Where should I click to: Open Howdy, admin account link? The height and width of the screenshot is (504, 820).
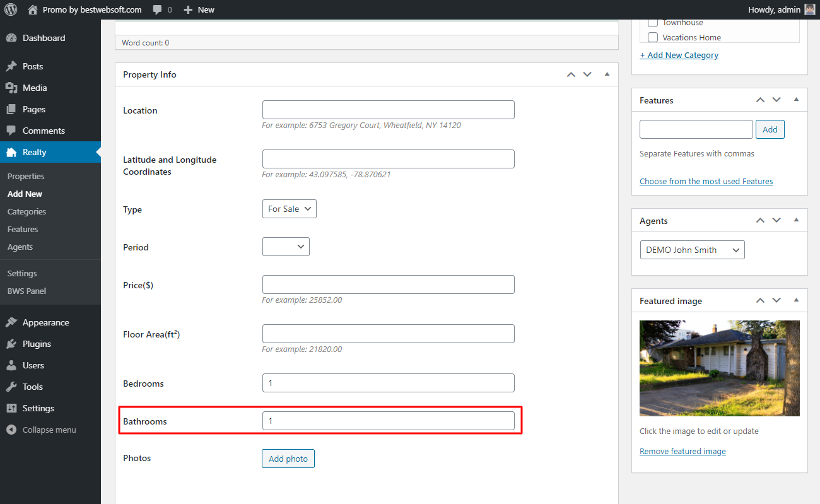(x=782, y=9)
